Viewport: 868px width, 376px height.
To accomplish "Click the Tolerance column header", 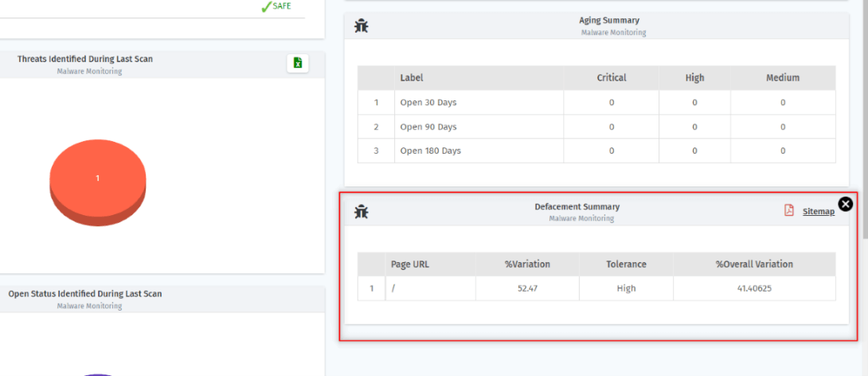I will click(x=626, y=264).
